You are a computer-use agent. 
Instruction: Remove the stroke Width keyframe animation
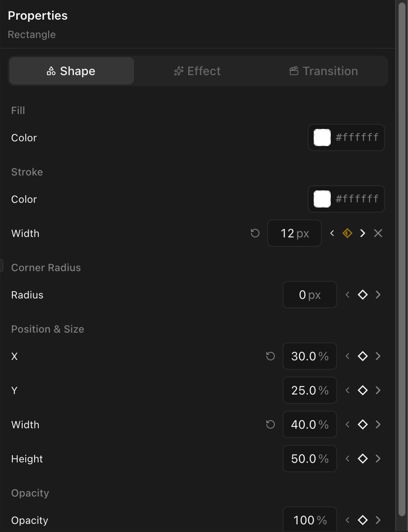pyautogui.click(x=378, y=233)
